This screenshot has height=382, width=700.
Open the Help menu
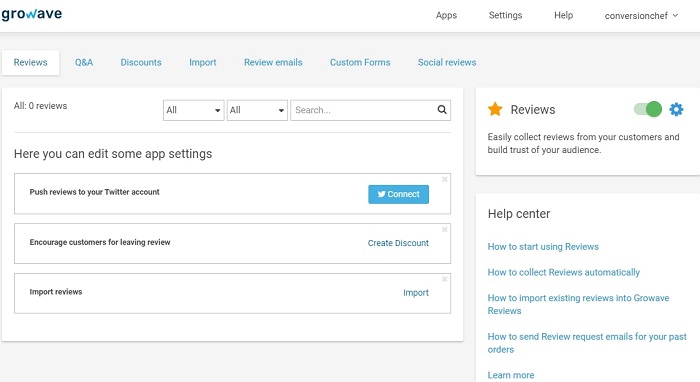pyautogui.click(x=563, y=15)
